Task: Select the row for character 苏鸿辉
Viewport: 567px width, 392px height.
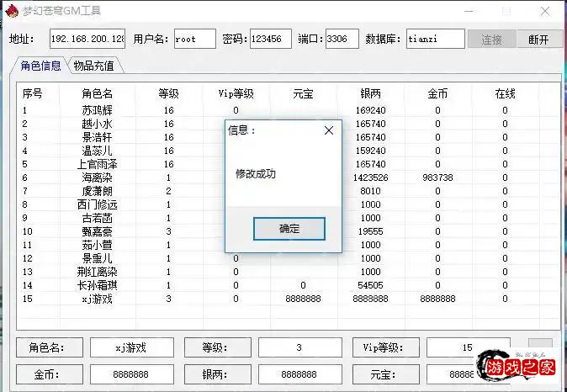Action: click(x=97, y=110)
